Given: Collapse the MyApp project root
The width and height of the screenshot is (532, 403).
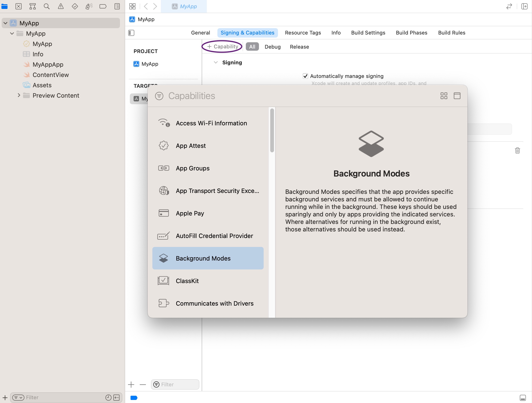Looking at the screenshot, I should pyautogui.click(x=5, y=23).
